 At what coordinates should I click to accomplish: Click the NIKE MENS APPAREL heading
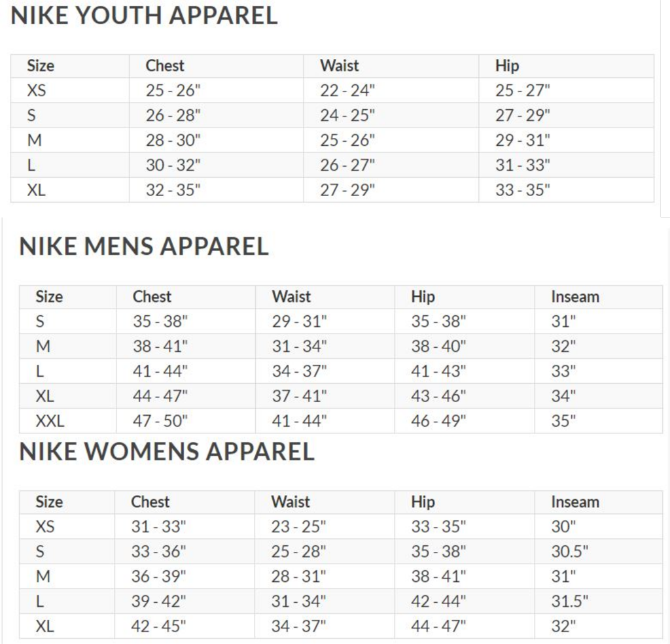[144, 246]
